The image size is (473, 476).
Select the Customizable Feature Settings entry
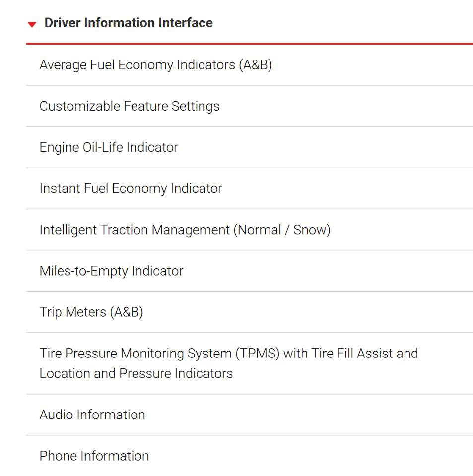tap(250, 106)
